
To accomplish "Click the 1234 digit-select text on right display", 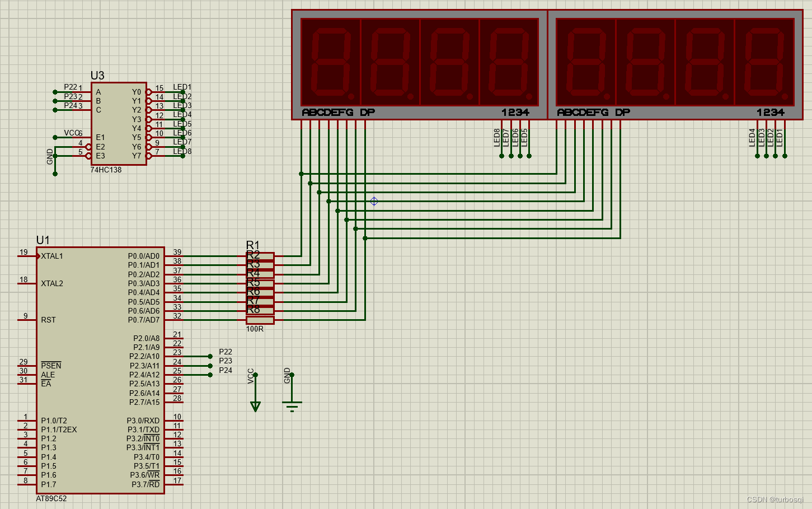I will [x=771, y=113].
